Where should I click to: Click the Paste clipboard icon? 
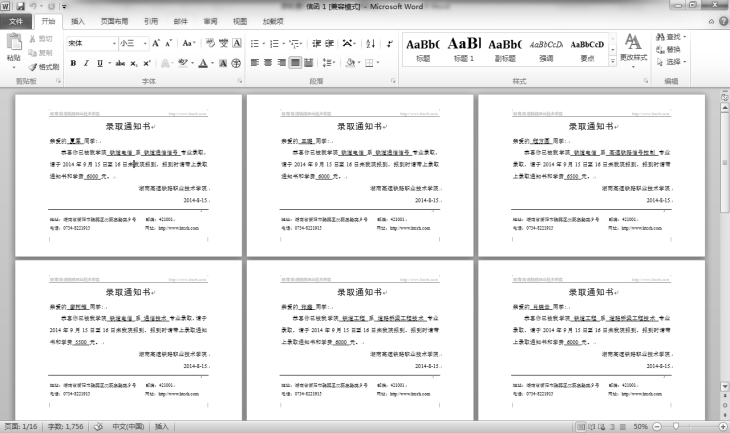pos(14,42)
